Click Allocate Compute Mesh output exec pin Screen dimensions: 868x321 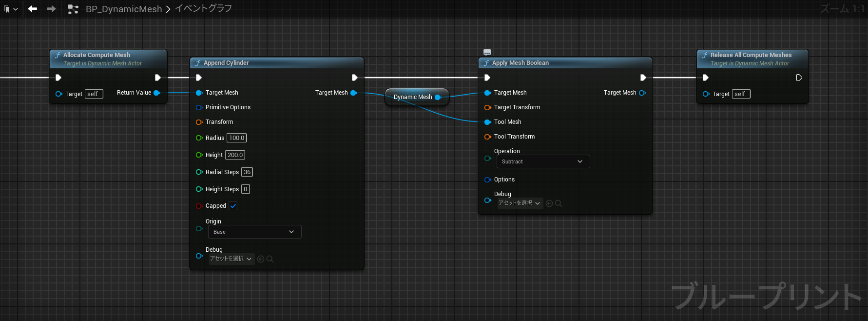(157, 78)
